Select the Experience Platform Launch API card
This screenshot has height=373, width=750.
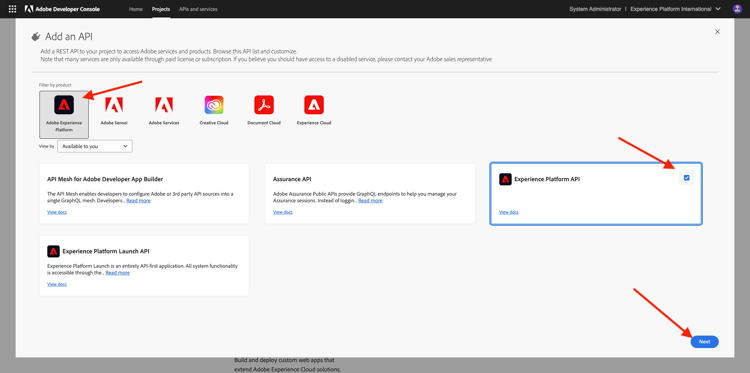144,265
